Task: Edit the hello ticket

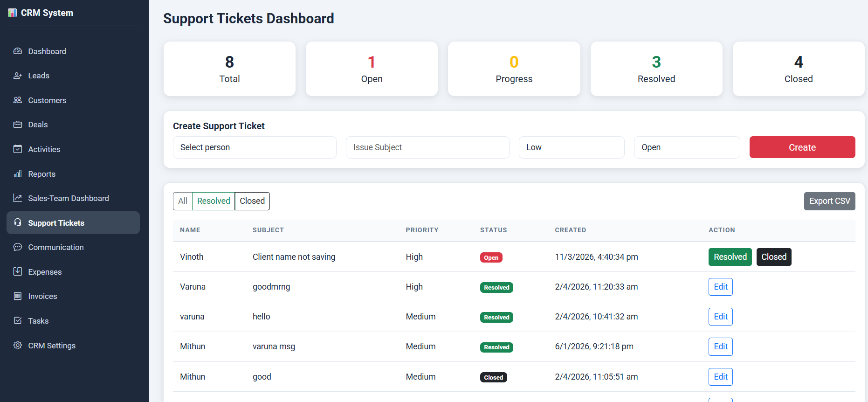Action: pyautogui.click(x=721, y=317)
